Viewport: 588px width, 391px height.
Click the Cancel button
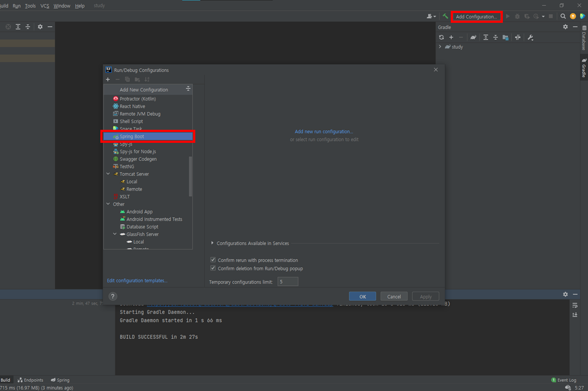click(394, 297)
